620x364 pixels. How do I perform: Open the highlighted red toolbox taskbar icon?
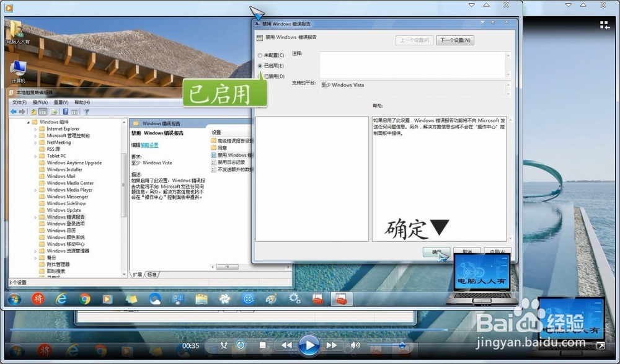pos(341,299)
